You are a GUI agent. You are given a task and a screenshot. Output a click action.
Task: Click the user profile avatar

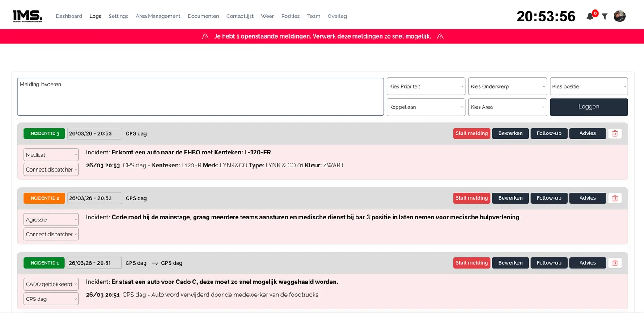[x=619, y=16]
